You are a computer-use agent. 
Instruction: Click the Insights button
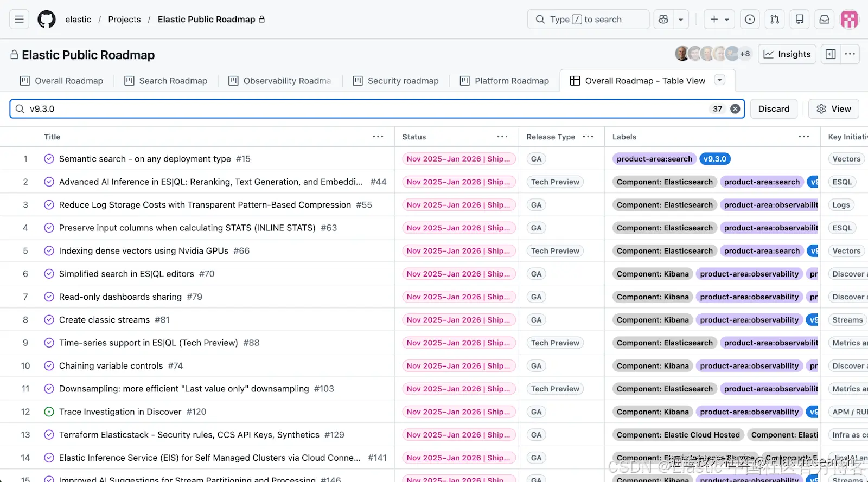click(x=787, y=54)
